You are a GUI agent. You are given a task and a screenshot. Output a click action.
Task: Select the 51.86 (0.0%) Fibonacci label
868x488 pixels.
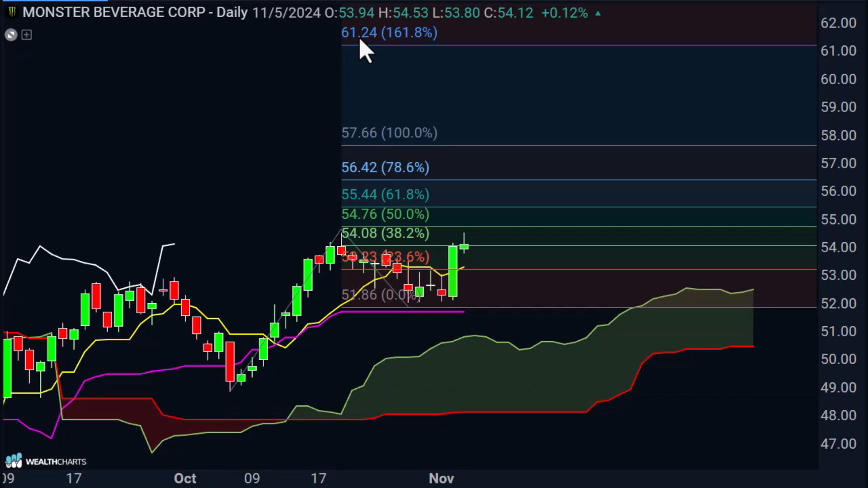click(381, 295)
